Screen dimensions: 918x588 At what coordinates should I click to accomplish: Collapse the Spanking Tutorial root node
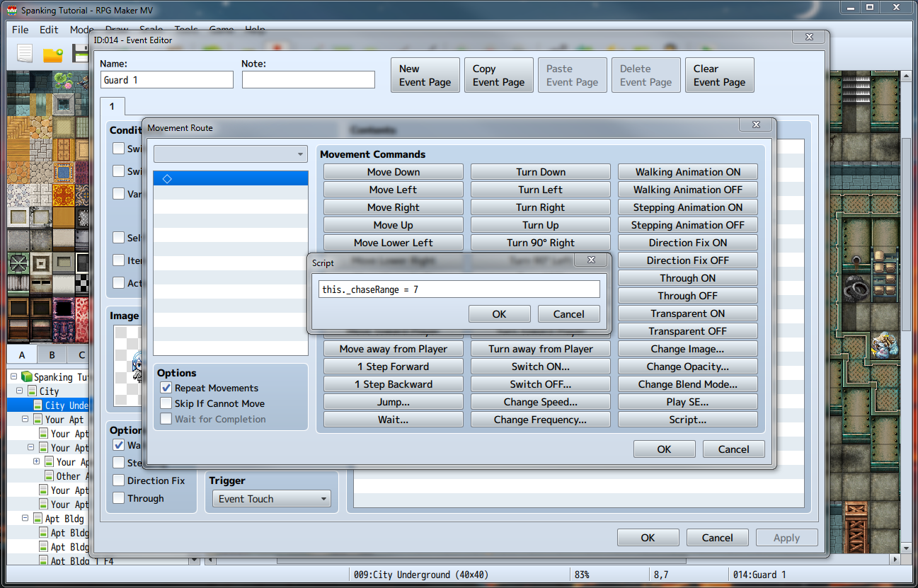14,377
